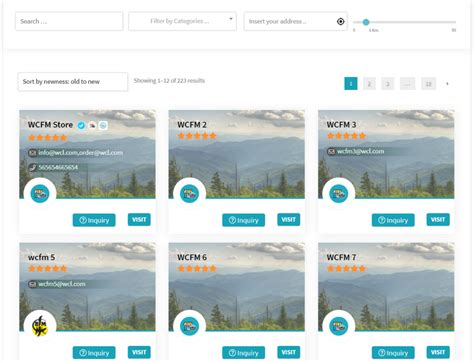The height and width of the screenshot is (362, 474).
Task: Click the WCFM 3 logo avatar
Action: point(339,194)
